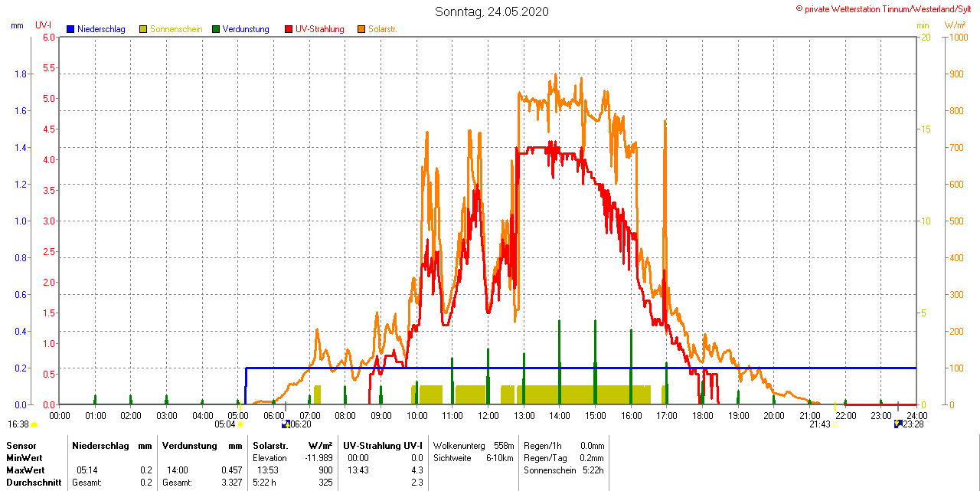The image size is (980, 491).
Task: Click the Solarstr. table column header
Action: [x=270, y=445]
